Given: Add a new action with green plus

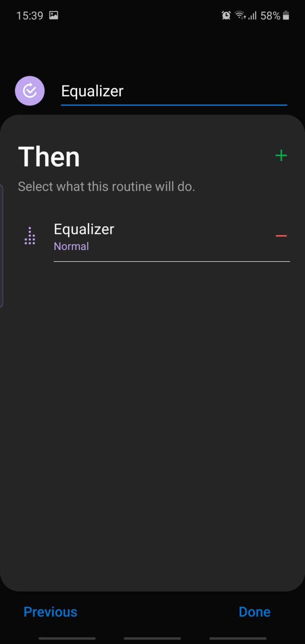Looking at the screenshot, I should (281, 155).
